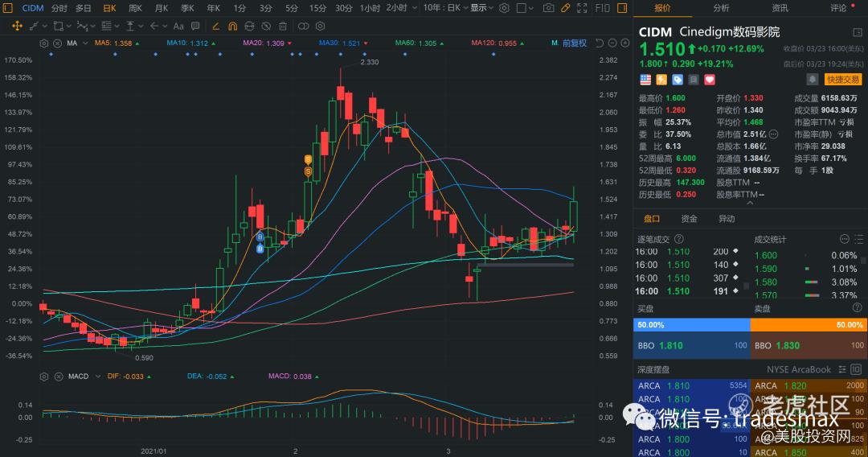Expand the MACD indicator type dropdown
The image size is (868, 457).
click(x=98, y=377)
